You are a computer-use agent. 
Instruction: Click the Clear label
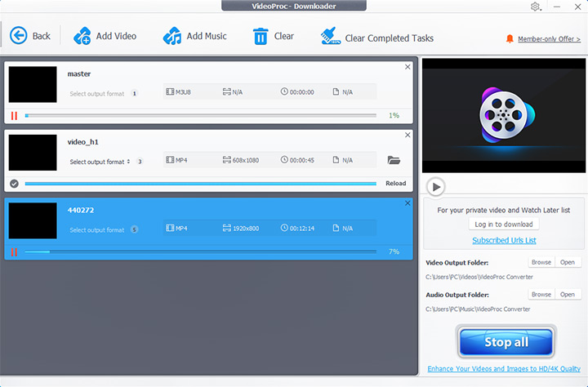point(284,36)
